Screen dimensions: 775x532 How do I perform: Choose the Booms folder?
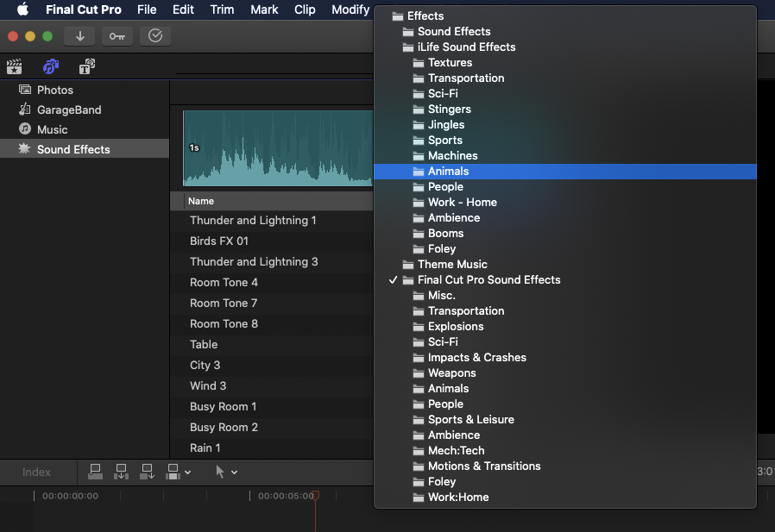pos(565,233)
